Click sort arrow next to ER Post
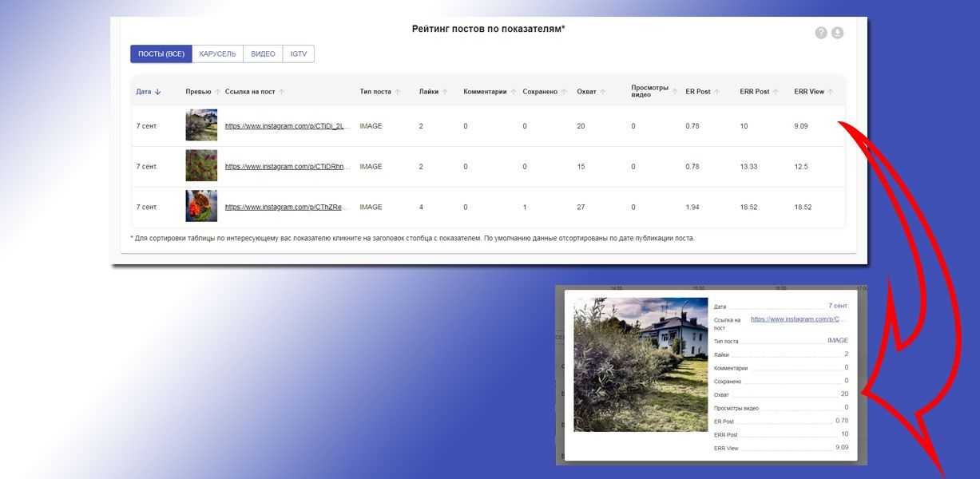This screenshot has height=479, width=980. coord(717,92)
